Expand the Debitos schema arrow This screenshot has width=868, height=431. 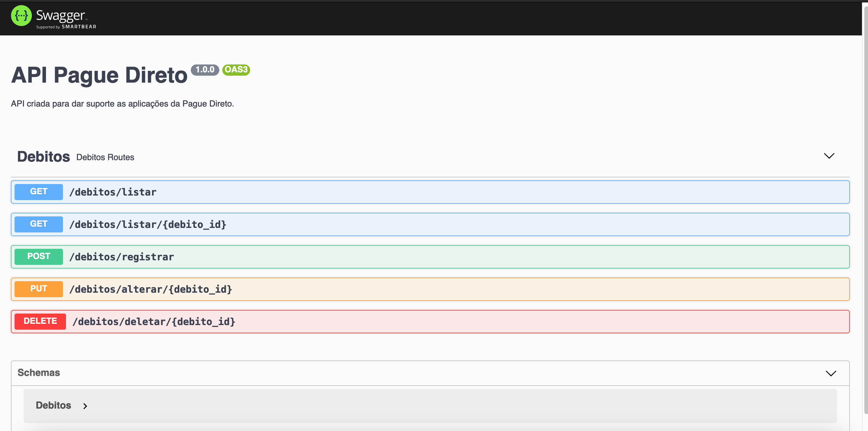(x=85, y=406)
